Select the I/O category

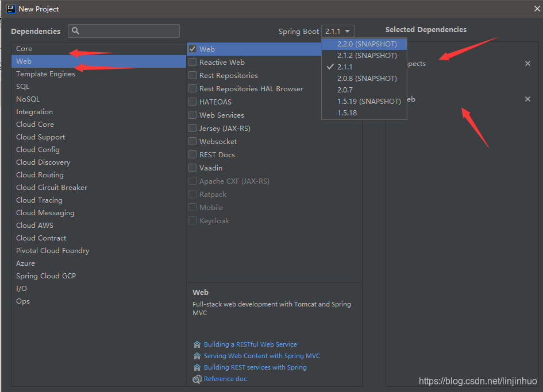99,289
